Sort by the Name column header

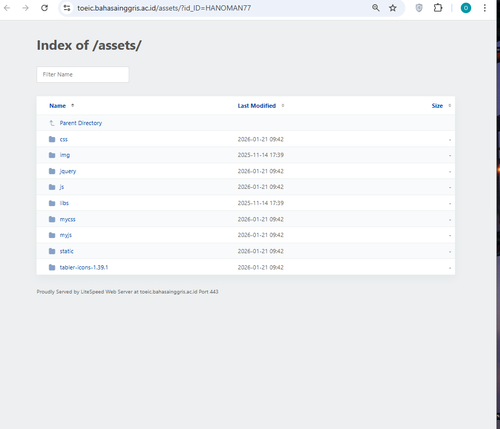58,106
